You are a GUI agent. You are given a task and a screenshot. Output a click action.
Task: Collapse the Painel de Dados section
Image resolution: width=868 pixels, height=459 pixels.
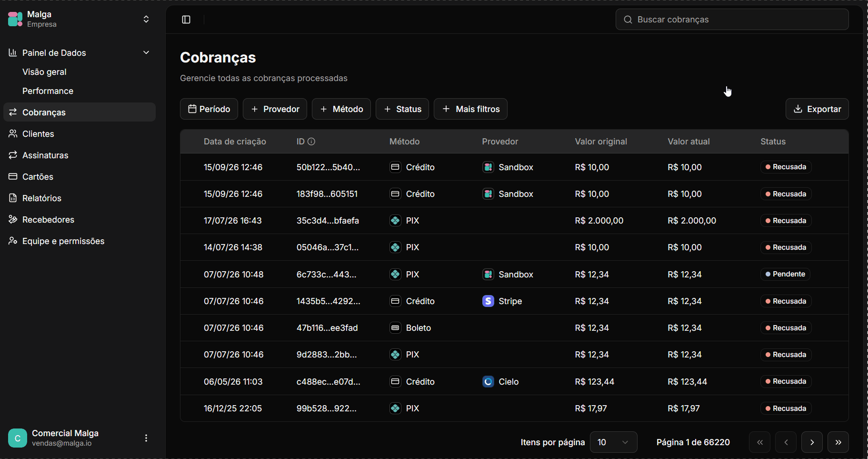point(146,52)
